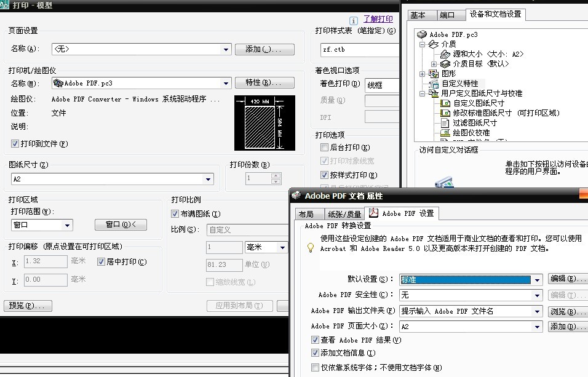Image resolution: width=588 pixels, height=377 pixels.
Task: Click the 自定义图纸尺寸 tree icon
Action: click(445, 103)
